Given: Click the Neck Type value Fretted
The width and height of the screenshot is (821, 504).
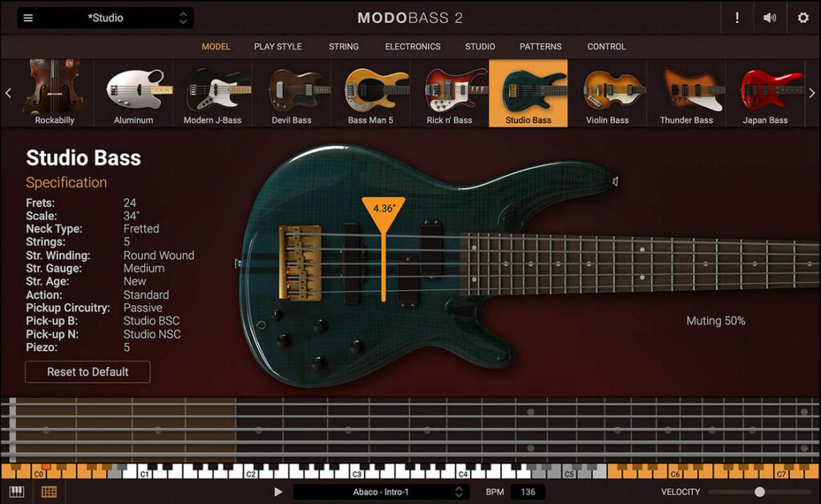Looking at the screenshot, I should click(141, 228).
